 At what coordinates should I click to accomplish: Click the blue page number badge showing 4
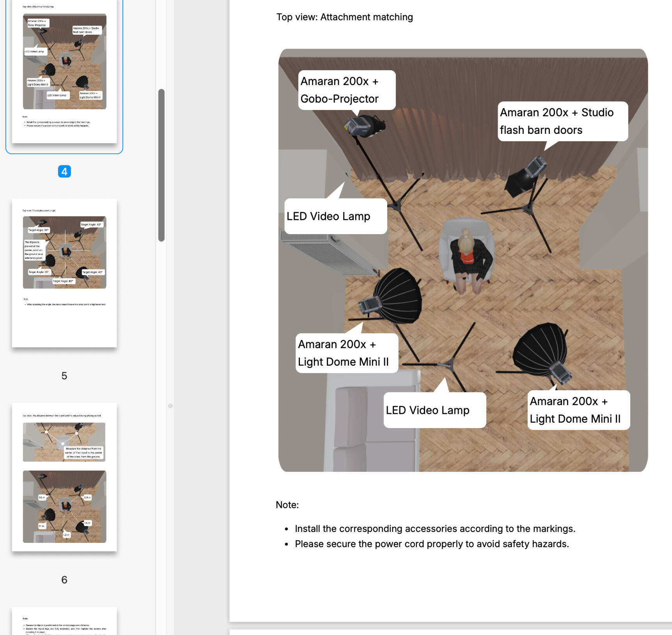tap(64, 171)
